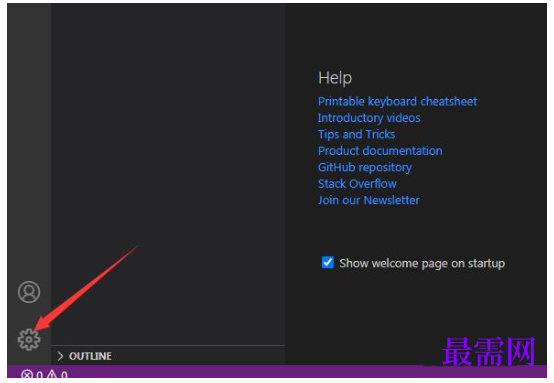Click the purple 最需网 watermark text
This screenshot has width=554, height=383.
[x=488, y=352]
